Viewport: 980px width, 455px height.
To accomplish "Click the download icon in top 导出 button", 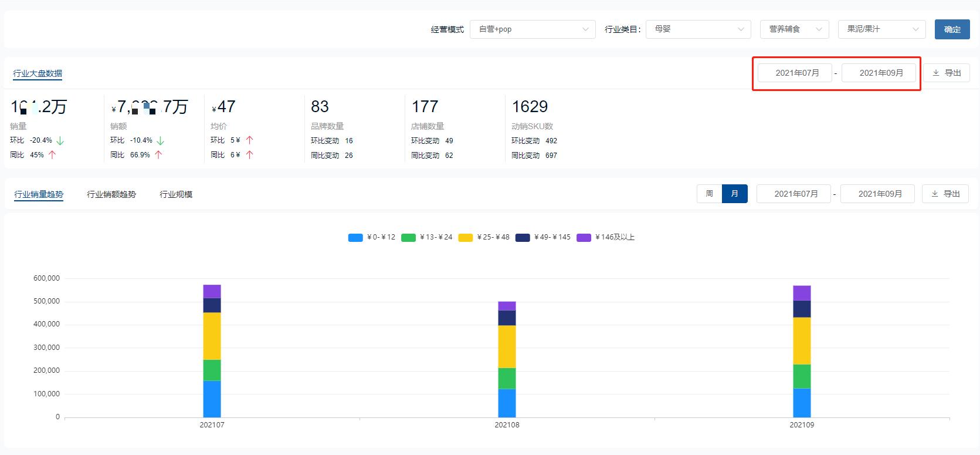I will tap(936, 73).
